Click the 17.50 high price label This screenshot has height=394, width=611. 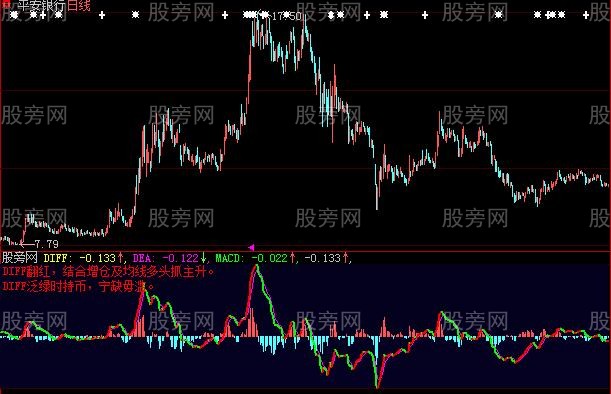tap(287, 16)
